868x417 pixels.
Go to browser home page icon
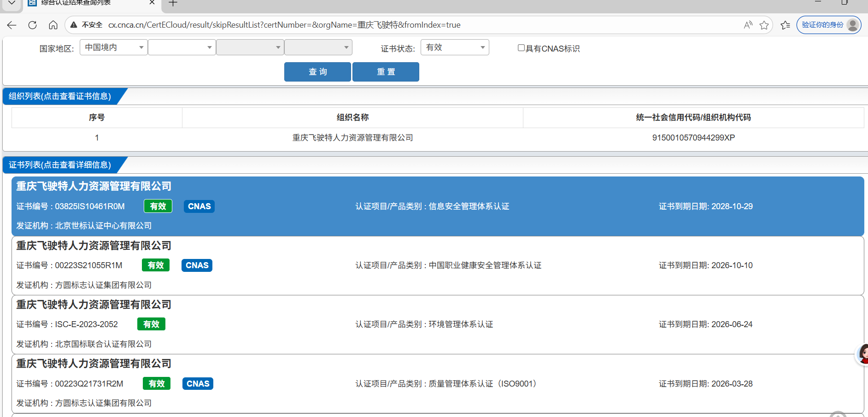[x=53, y=25]
